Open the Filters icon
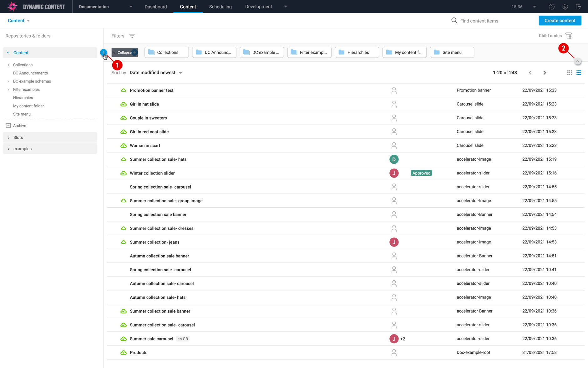Viewport: 588px width, 368px height. point(132,36)
